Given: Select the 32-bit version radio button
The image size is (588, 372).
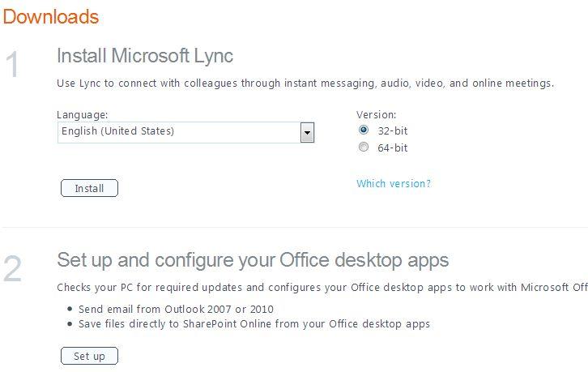Looking at the screenshot, I should click(x=364, y=130).
